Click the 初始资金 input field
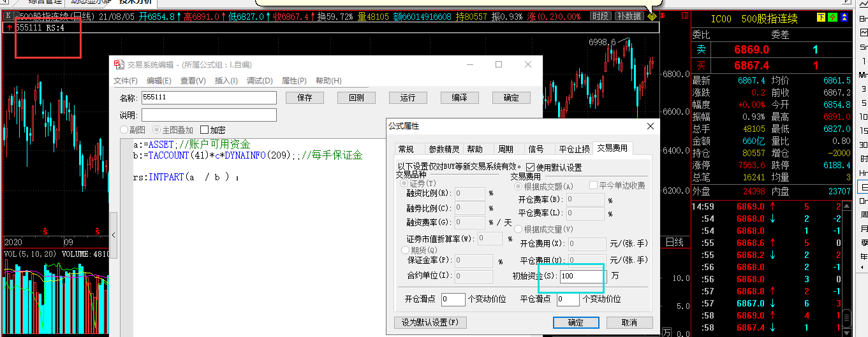Screen dimensions: 868x337 [x=582, y=276]
